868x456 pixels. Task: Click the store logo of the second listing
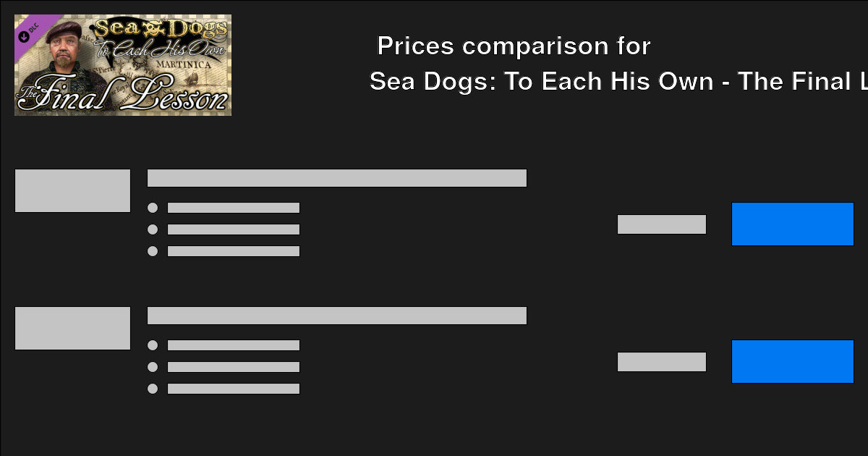point(72,327)
